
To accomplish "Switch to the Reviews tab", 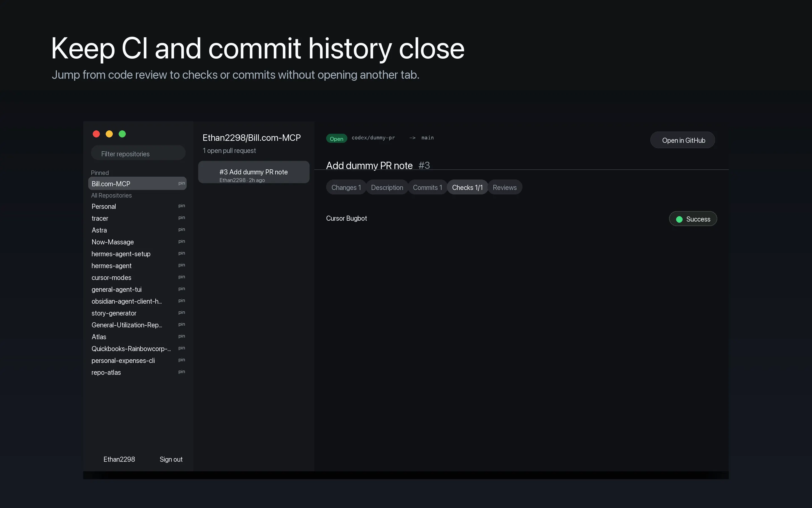I will (505, 187).
